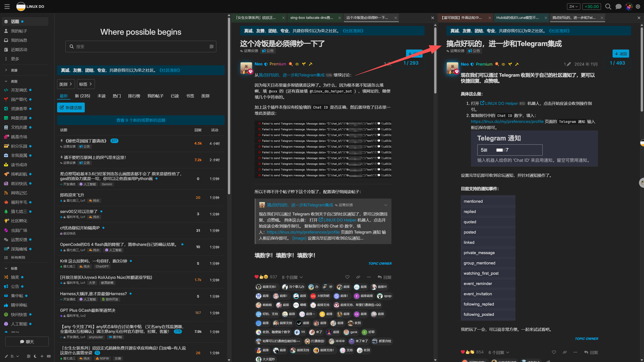Click the settings gear icon beside the avatar

pos(638,6)
